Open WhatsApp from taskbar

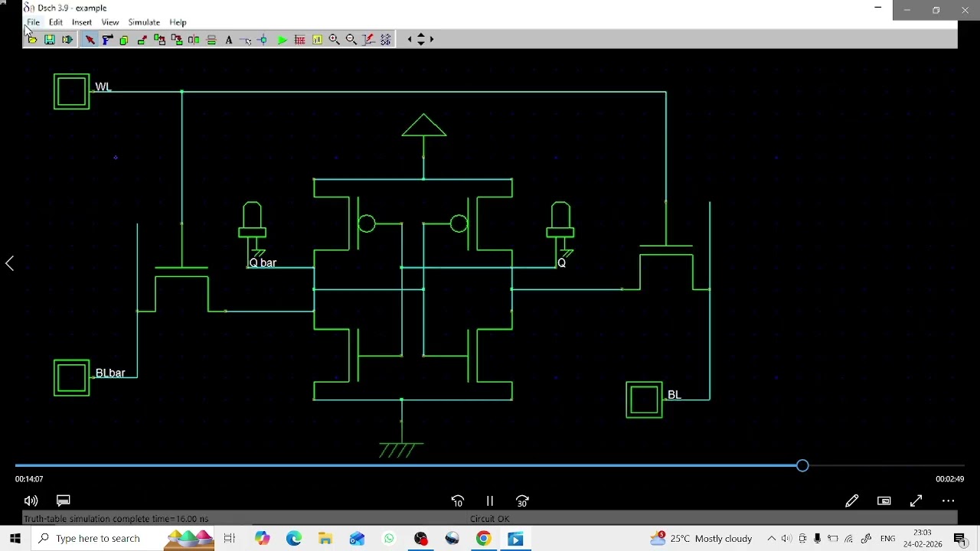[x=389, y=539]
